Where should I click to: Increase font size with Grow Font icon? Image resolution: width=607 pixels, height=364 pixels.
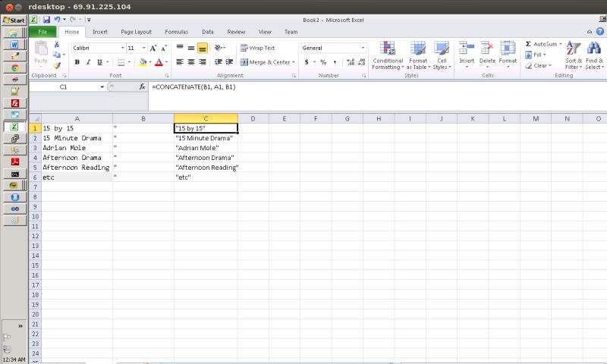[153, 48]
